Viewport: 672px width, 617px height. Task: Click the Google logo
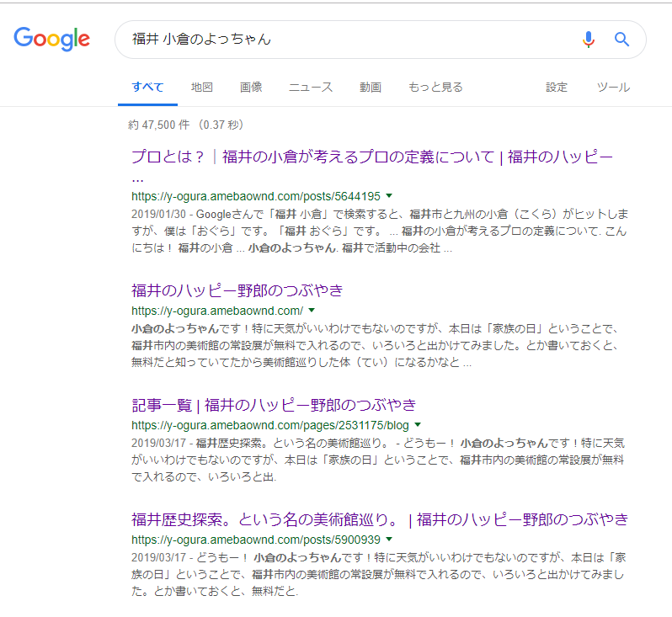coord(52,39)
